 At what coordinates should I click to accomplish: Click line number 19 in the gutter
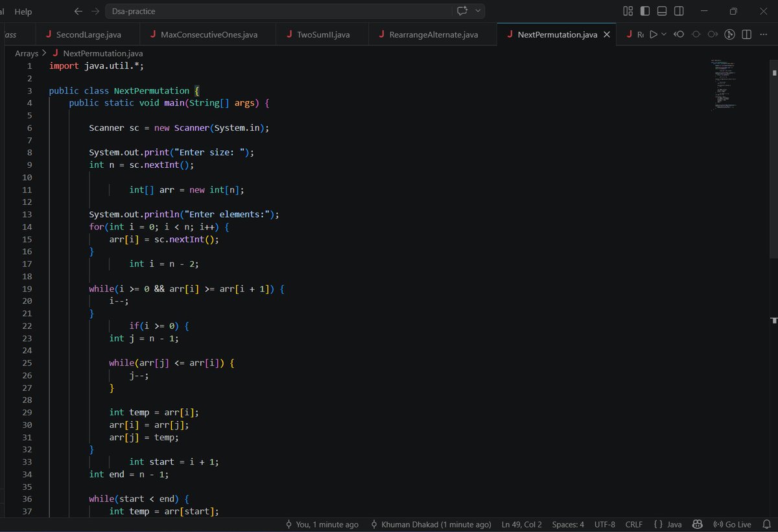27,288
